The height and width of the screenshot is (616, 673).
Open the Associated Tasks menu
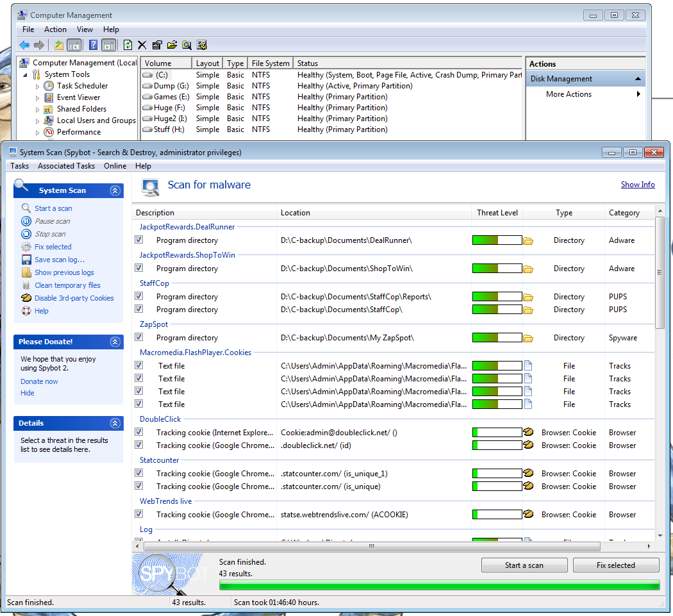66,166
